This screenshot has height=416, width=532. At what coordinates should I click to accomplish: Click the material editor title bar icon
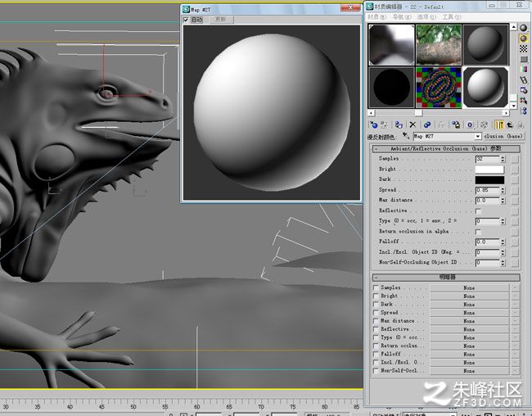point(370,7)
